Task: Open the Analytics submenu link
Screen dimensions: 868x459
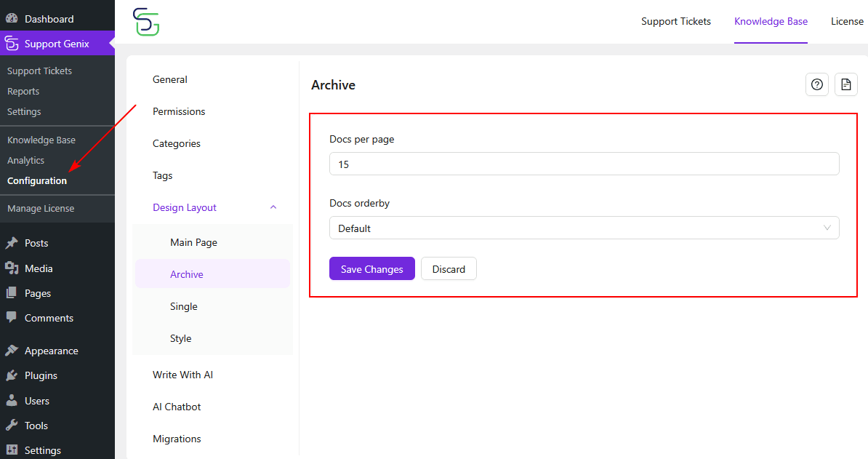Action: [25, 160]
